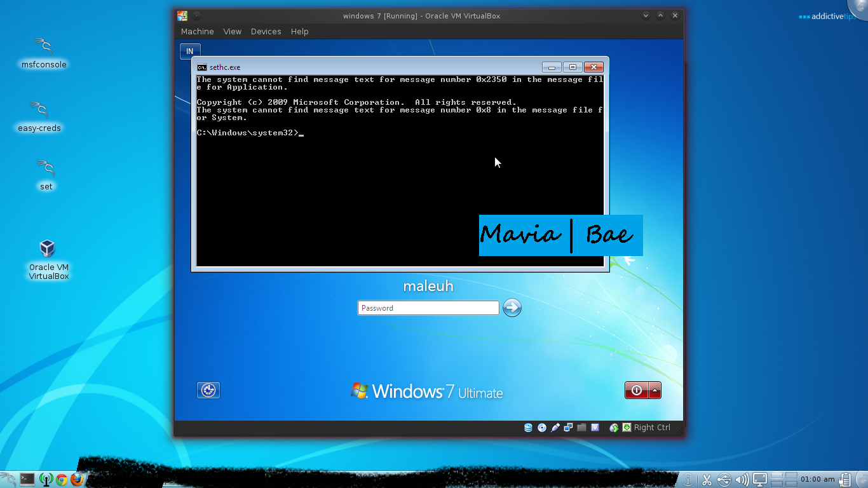Open the volume speaker tray icon
868x488 pixels.
coord(742,479)
